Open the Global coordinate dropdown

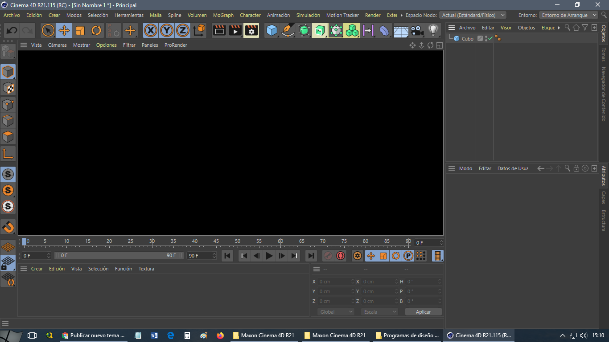(336, 312)
